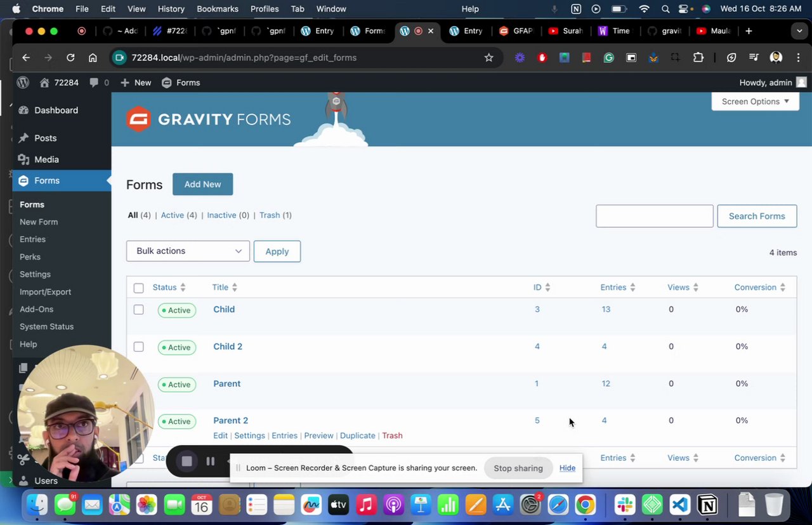
Task: Pause the Loom recording
Action: 211,462
